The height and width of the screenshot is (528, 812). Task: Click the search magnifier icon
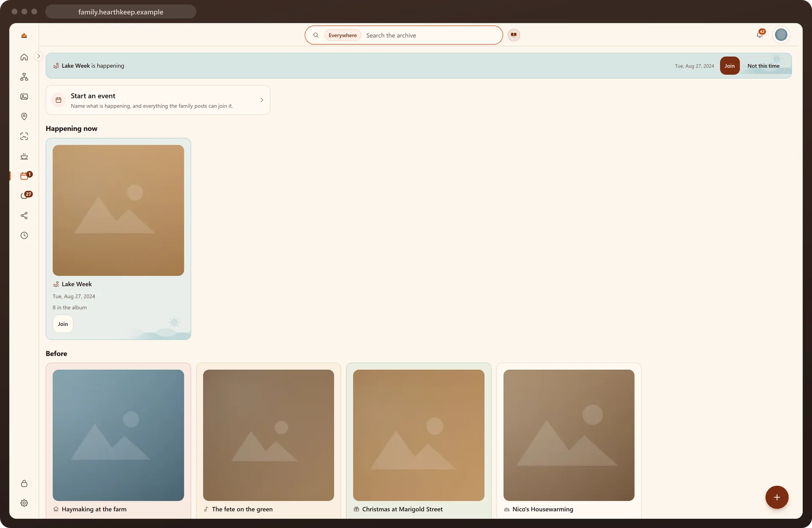coord(316,36)
